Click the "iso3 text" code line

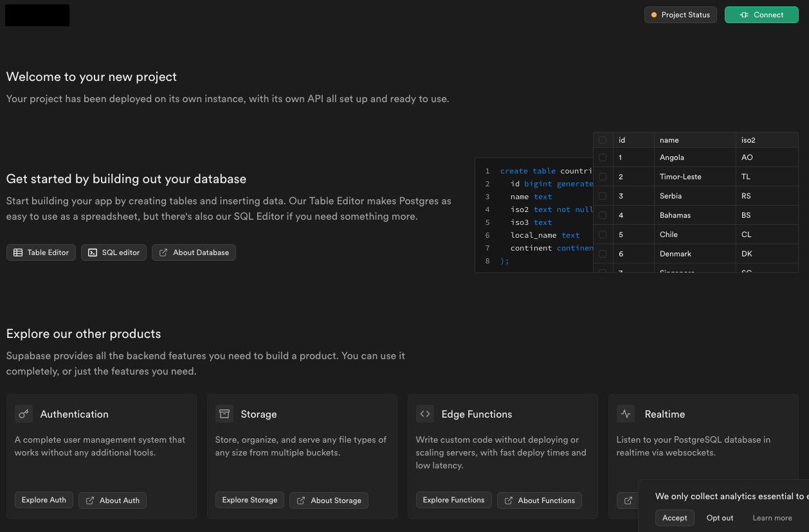tap(531, 222)
